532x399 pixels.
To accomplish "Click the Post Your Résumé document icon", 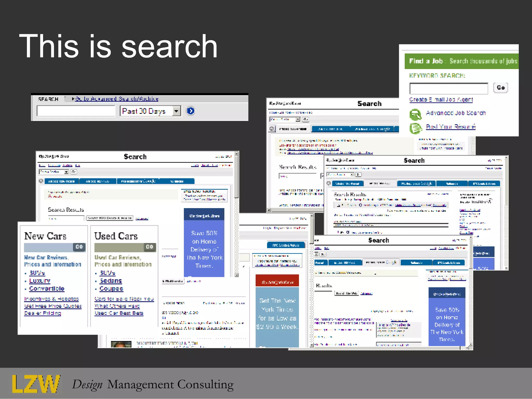I will (x=416, y=128).
